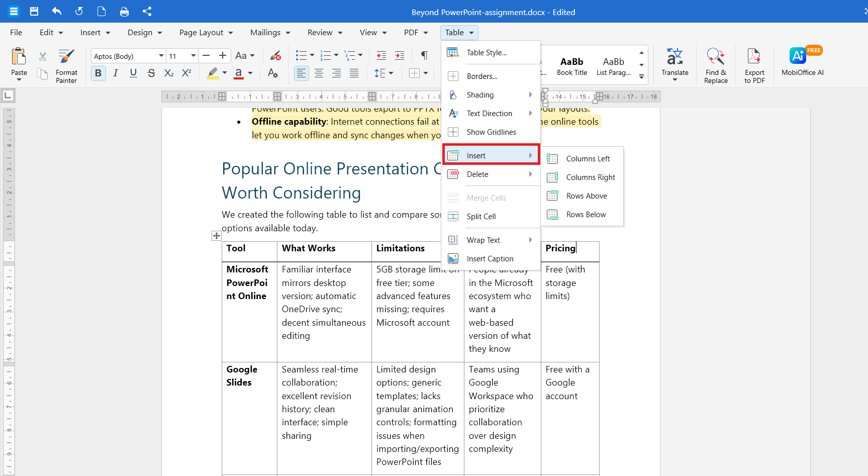This screenshot has width=868, height=476.
Task: Click Split Cell in Table menu
Action: (x=491, y=217)
